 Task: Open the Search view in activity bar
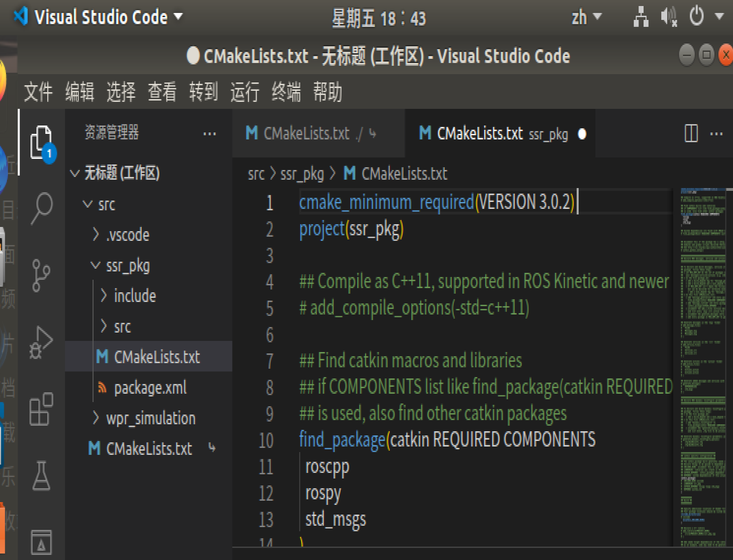42,208
